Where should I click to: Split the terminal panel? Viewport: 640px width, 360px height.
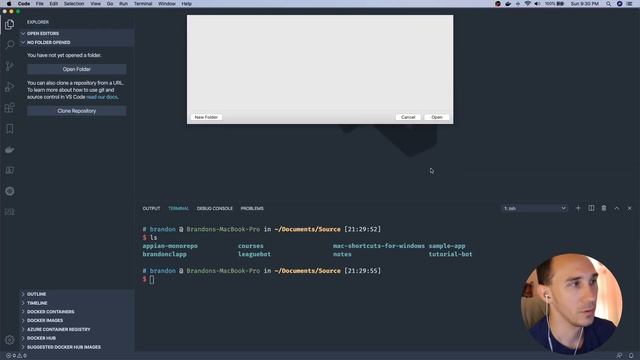pos(591,208)
